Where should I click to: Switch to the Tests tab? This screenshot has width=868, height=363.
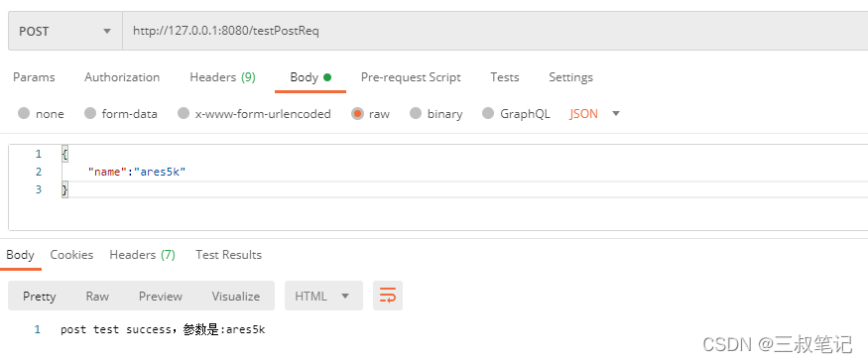504,77
